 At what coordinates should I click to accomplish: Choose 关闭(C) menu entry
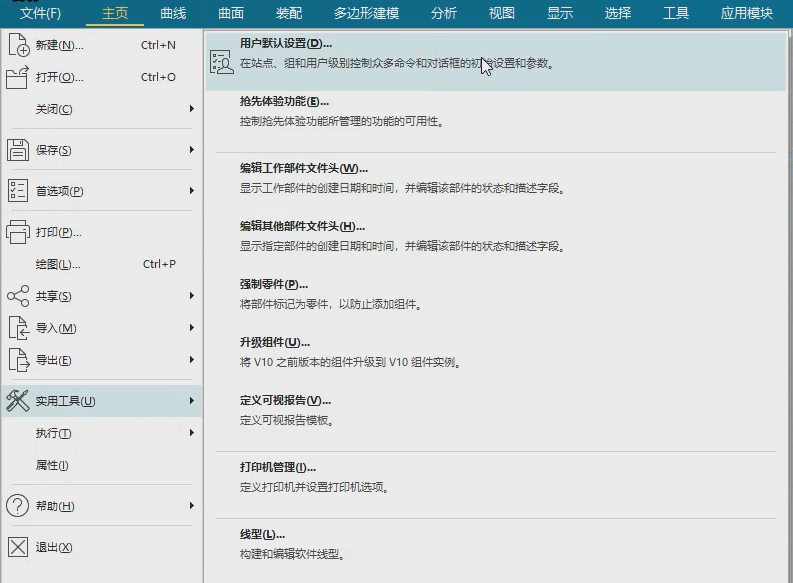(x=102, y=109)
